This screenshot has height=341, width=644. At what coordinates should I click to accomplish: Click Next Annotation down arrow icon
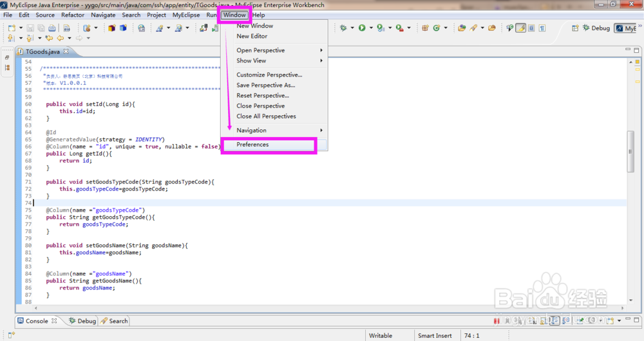[x=11, y=38]
